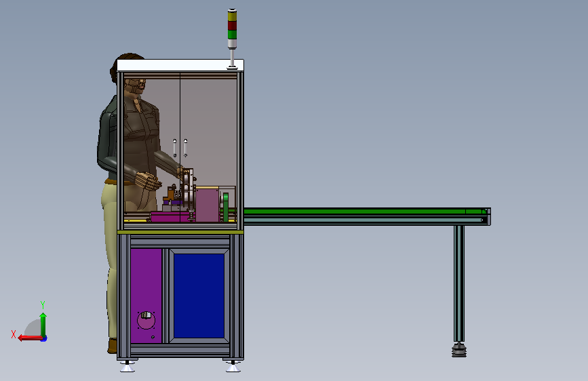Click the round rotary switch on purple panel

pyautogui.click(x=146, y=320)
